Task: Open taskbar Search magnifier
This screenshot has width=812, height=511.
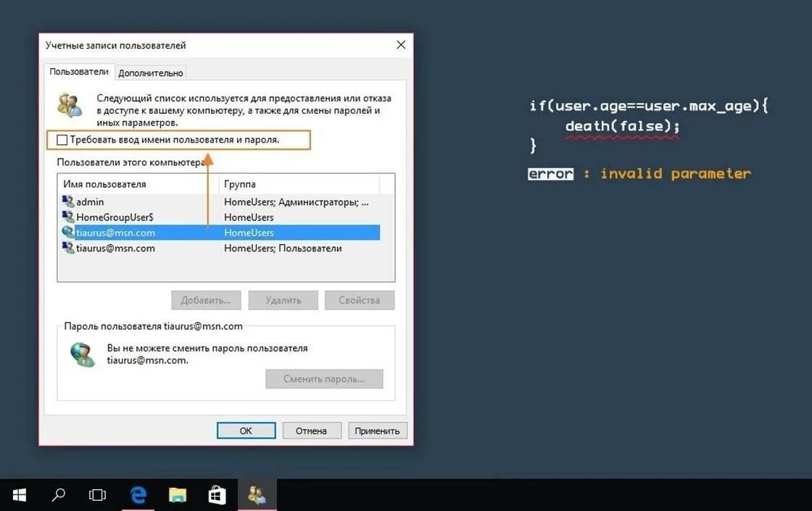Action: (x=59, y=495)
